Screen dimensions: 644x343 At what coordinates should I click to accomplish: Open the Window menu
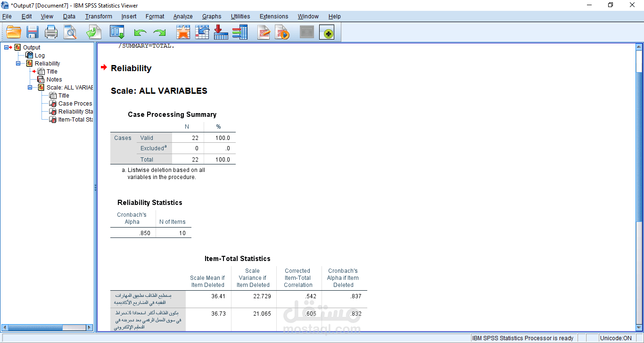tap(308, 16)
